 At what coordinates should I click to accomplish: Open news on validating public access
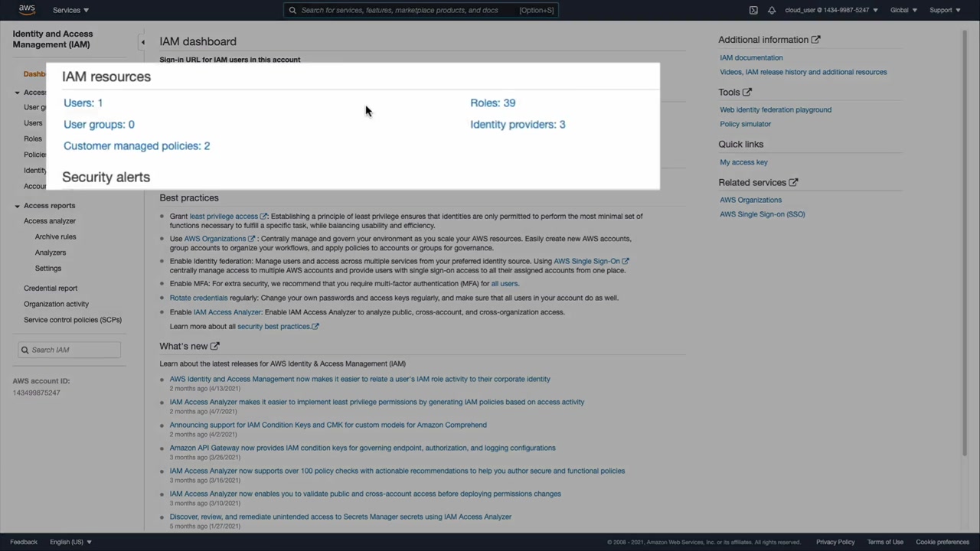(365, 494)
